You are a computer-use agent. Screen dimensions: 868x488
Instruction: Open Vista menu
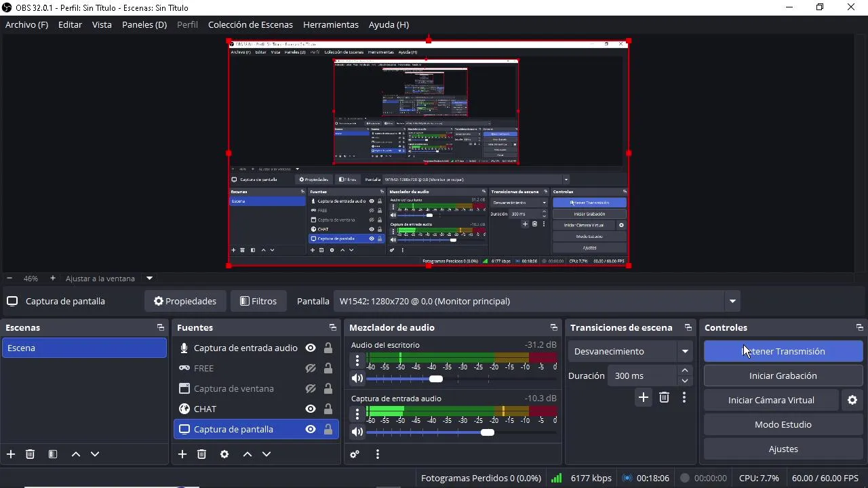click(102, 24)
